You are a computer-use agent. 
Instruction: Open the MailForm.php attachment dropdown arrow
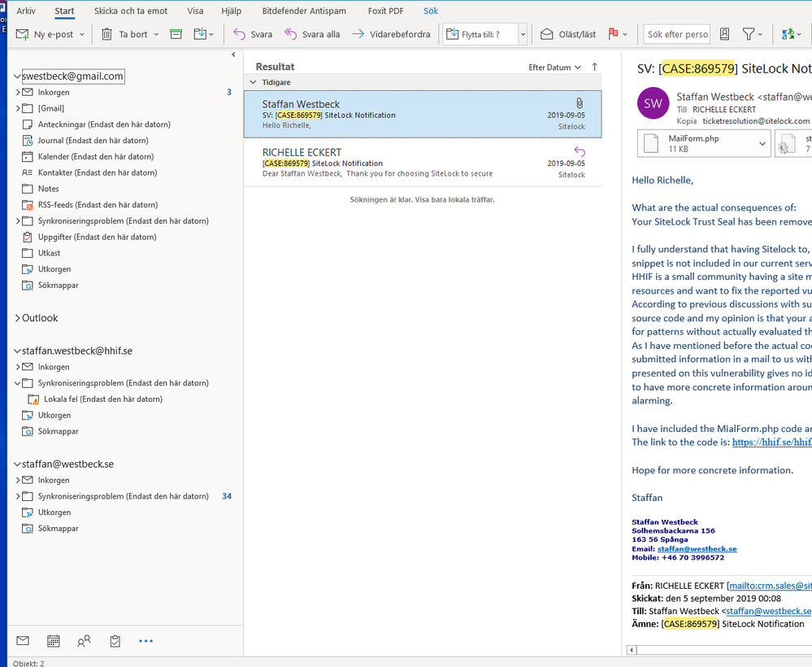pos(762,143)
